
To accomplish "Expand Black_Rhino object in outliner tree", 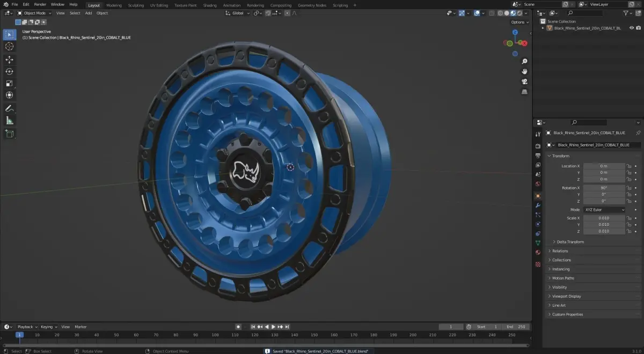I will click(544, 28).
